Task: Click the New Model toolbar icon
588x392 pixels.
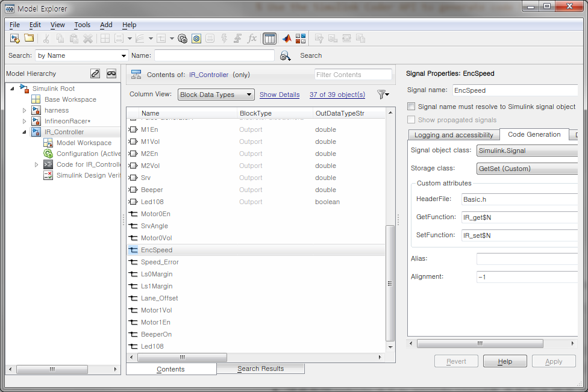Action: coord(14,38)
